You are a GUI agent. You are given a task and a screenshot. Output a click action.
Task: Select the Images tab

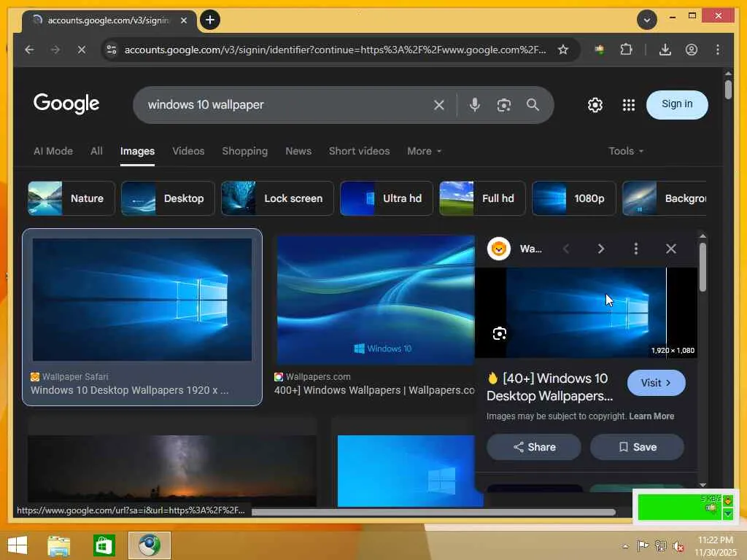[137, 151]
